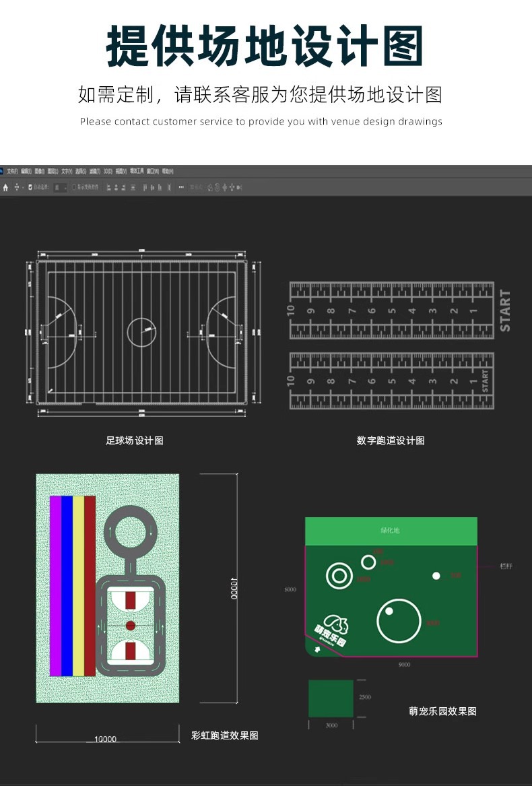Select the 3D orbit camera icon
The width and height of the screenshot is (532, 794).
click(209, 187)
